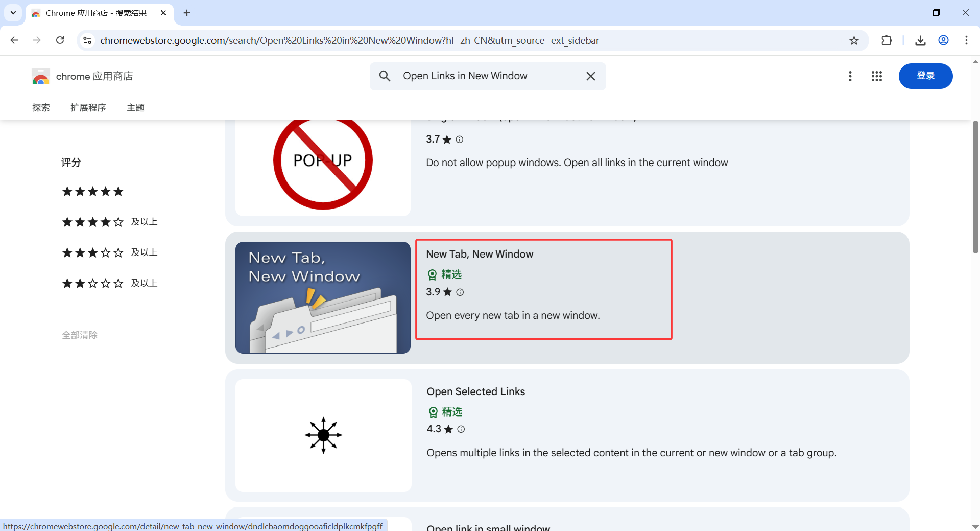Switch to the 主题 tab
This screenshot has width=980, height=531.
tap(136, 108)
